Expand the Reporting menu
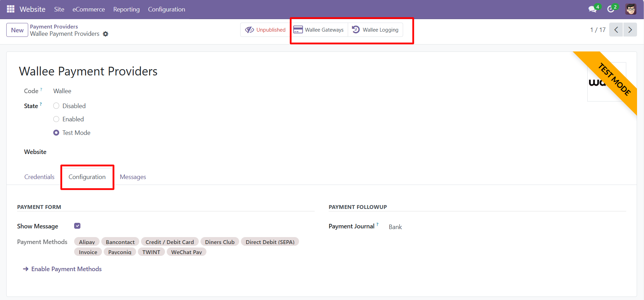The image size is (644, 300). tap(126, 9)
